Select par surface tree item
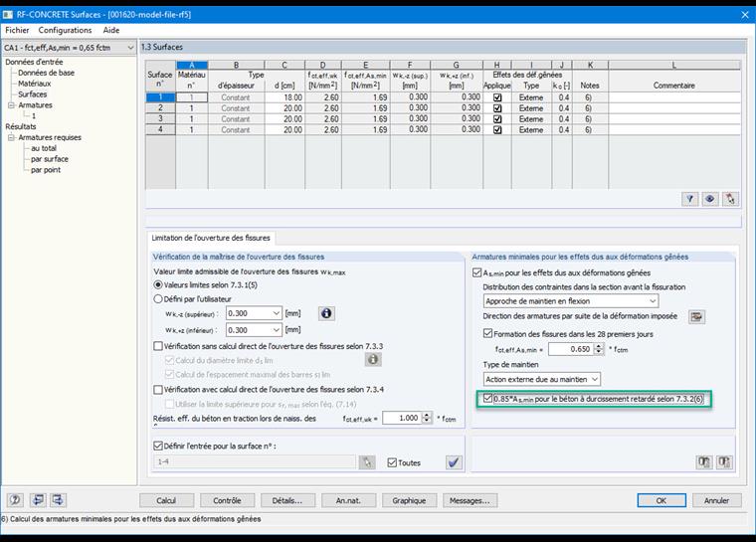This screenshot has height=542, width=756. point(49,159)
